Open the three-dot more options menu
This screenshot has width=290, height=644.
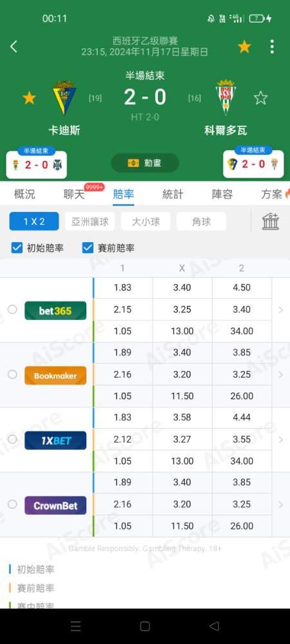(x=272, y=47)
